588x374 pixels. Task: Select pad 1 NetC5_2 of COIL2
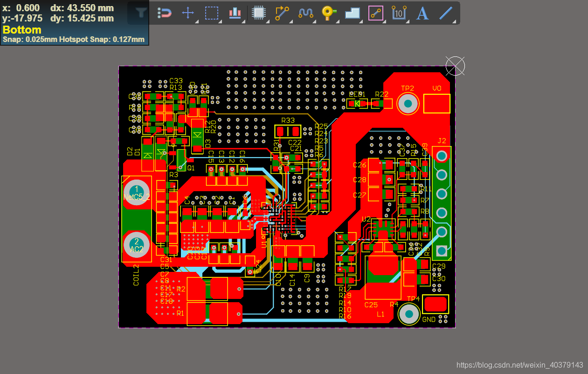[x=136, y=192]
